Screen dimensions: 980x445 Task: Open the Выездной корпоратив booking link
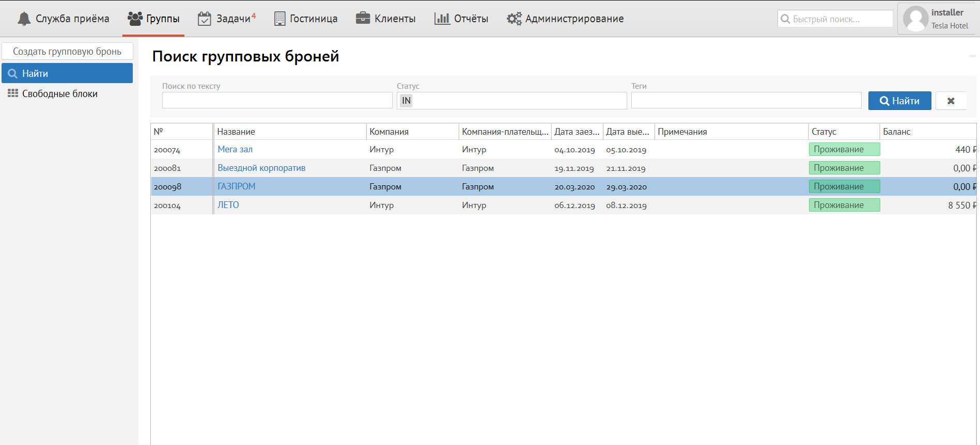[261, 168]
